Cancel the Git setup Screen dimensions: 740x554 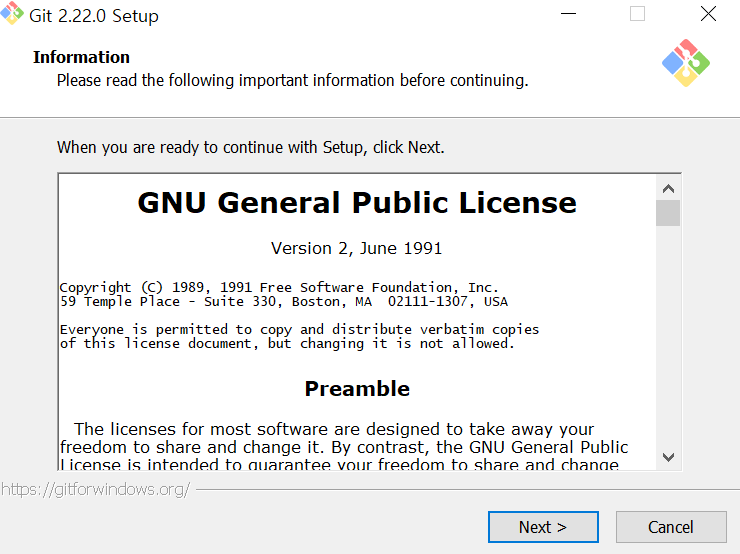[671, 527]
